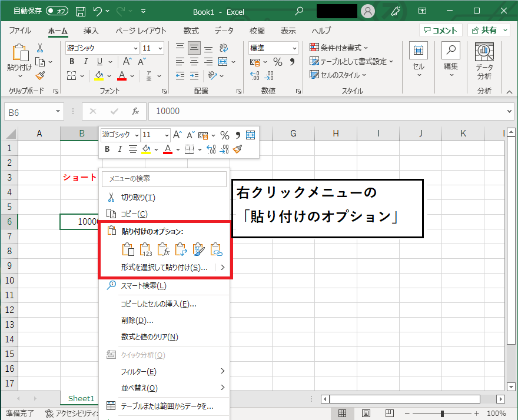Screen dimensions: 518x420
Task: Switch to the 数式 tab
Action: click(191, 31)
